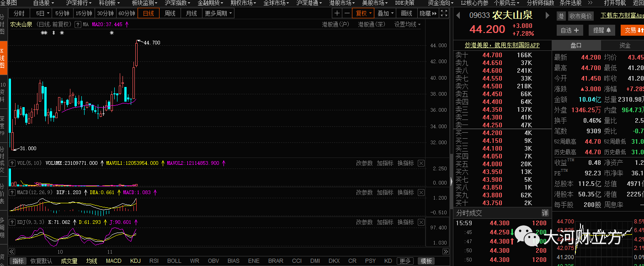Toggle 港股通(深) overlay
This screenshot has width=644, height=266.
coord(372,24)
